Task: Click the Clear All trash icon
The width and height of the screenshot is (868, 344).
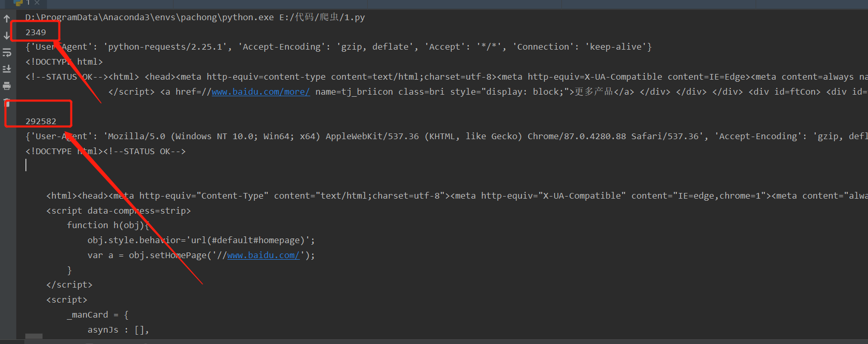Action: click(x=7, y=102)
